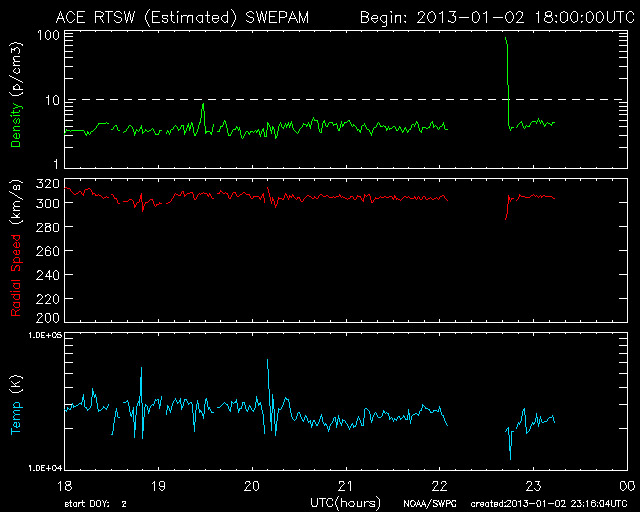
Task: Click the '21' hour label on the time axis
Action: tap(346, 486)
